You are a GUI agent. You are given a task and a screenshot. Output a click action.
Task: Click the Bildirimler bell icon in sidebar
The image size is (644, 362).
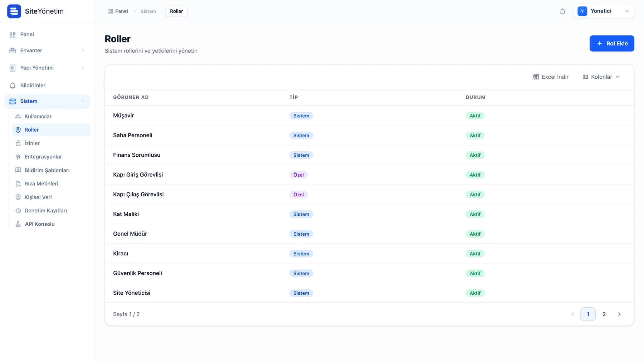tap(13, 85)
